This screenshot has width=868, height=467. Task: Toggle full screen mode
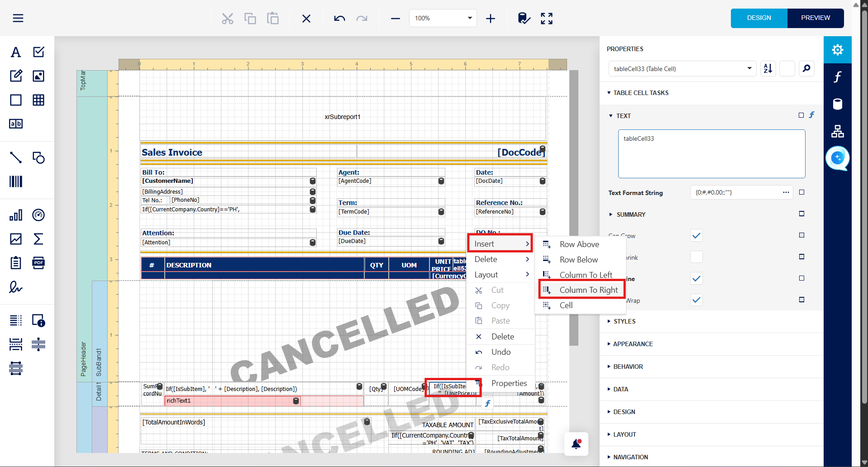pos(547,19)
